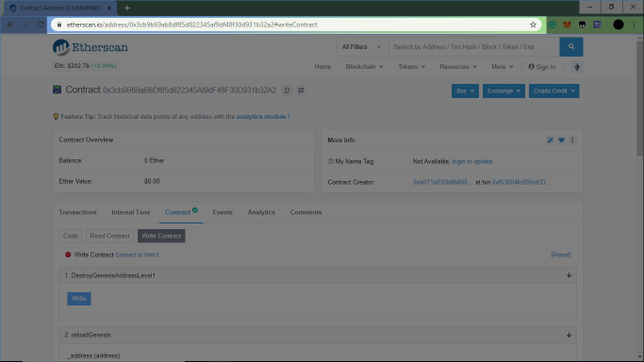
Task: Open the browser profile avatar
Action: [619, 25]
